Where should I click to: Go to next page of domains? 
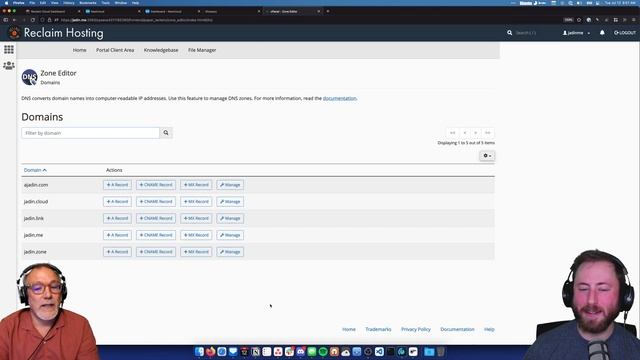pyautogui.click(x=476, y=133)
